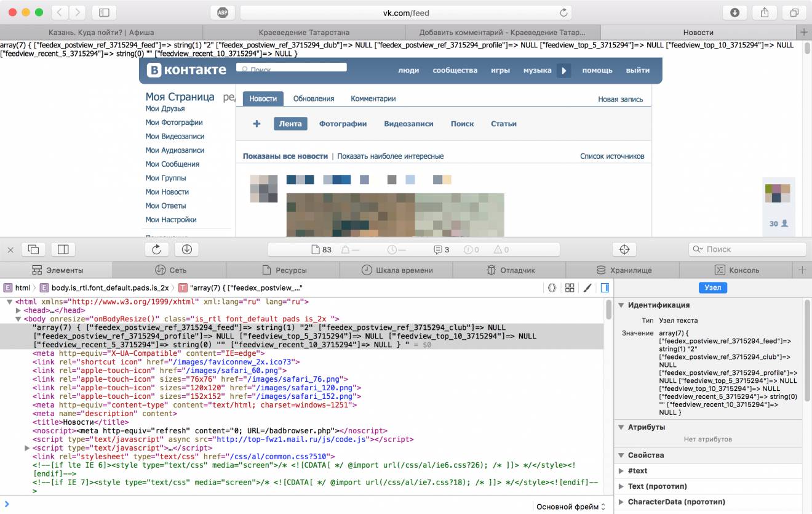
Task: Click Safari's forward navigation arrow
Action: (x=78, y=12)
